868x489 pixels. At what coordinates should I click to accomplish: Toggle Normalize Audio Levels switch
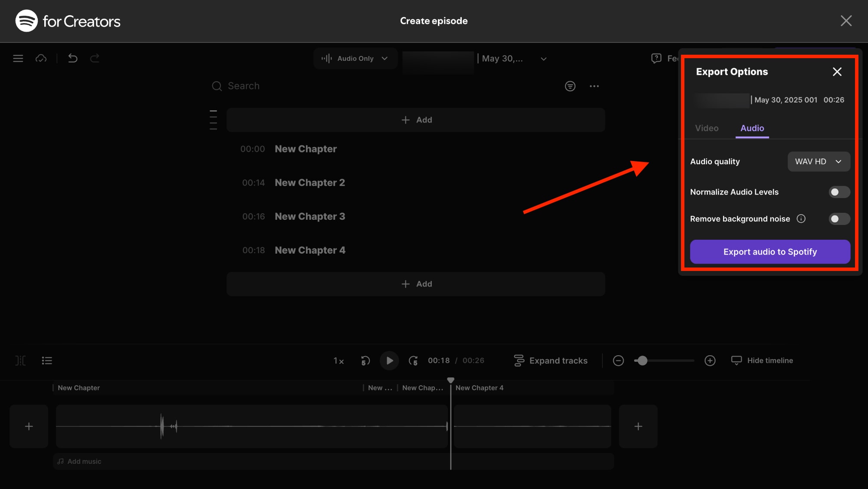point(839,192)
